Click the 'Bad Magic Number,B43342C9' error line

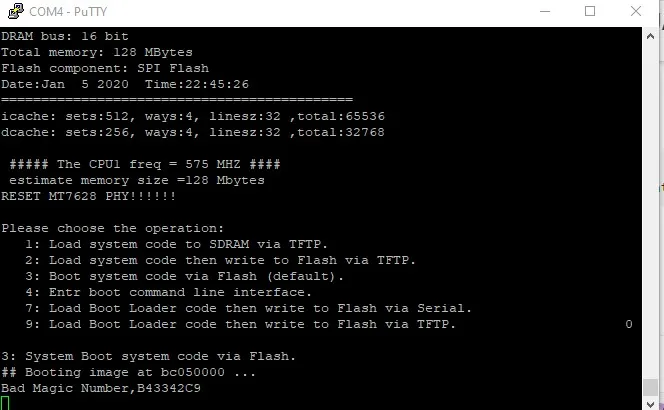[101, 388]
